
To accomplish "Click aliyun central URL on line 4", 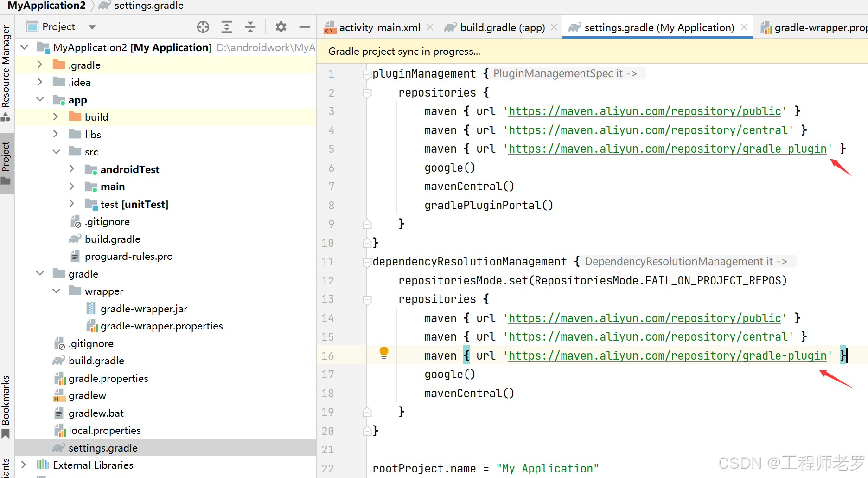I will click(x=648, y=130).
